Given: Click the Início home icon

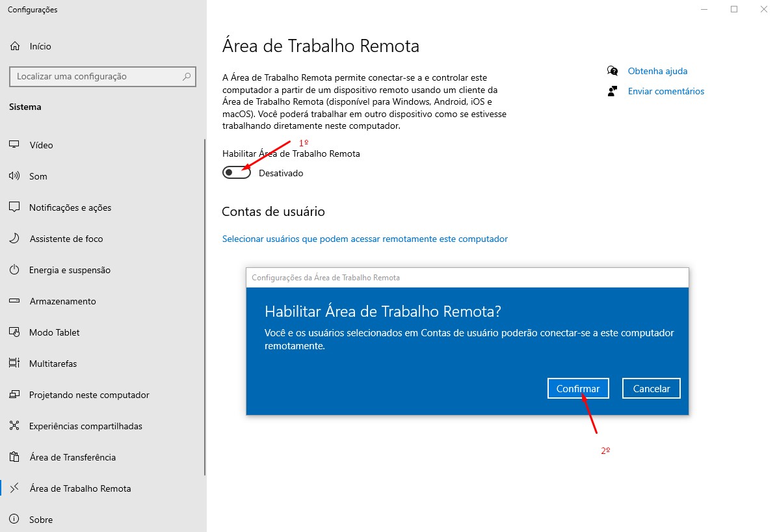Looking at the screenshot, I should click(15, 46).
